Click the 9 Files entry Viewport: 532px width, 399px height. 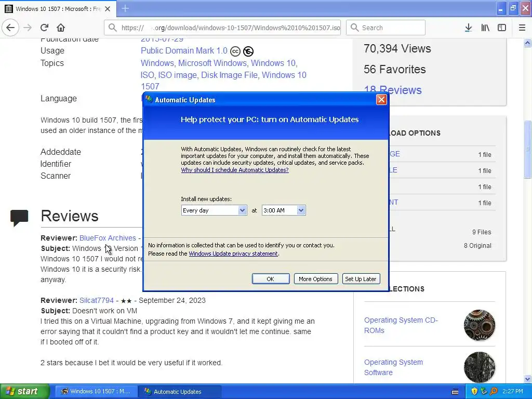click(482, 232)
